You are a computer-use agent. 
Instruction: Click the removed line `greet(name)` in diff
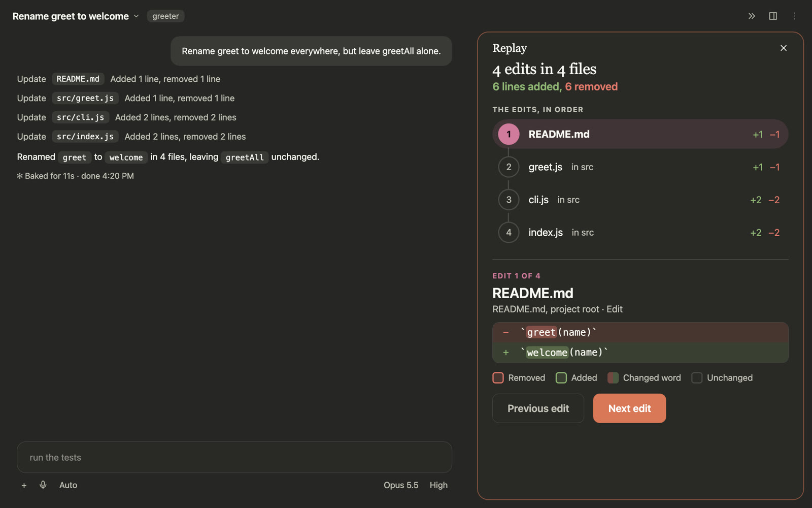coord(640,332)
